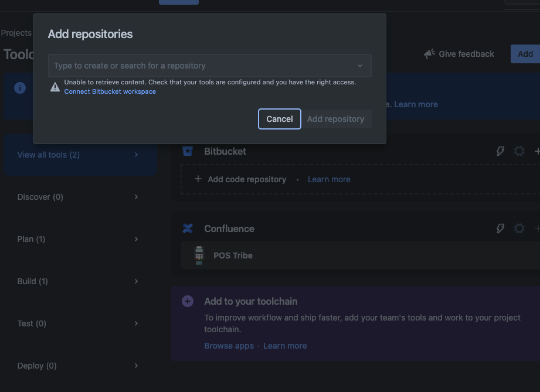Click the blue Add button
The width and height of the screenshot is (540, 392).
tap(525, 54)
